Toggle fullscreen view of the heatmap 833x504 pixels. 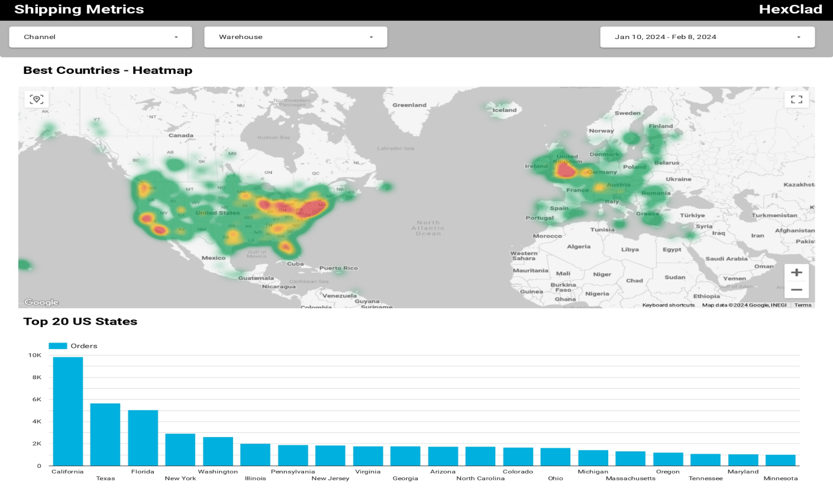click(796, 99)
